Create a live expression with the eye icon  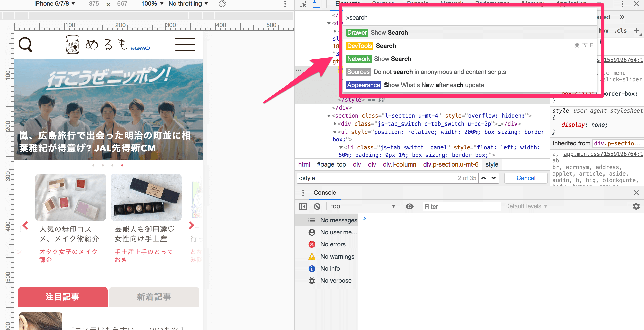click(409, 206)
